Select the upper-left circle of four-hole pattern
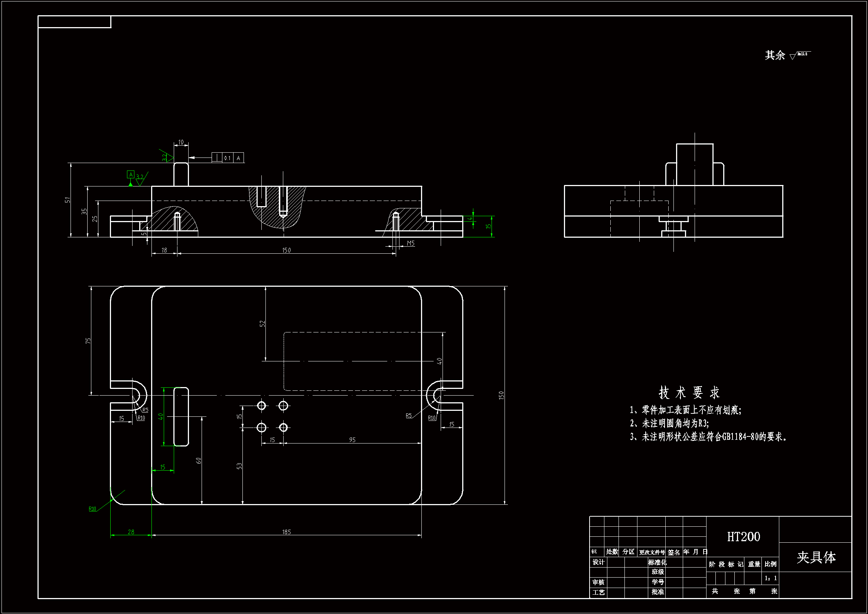 (262, 406)
